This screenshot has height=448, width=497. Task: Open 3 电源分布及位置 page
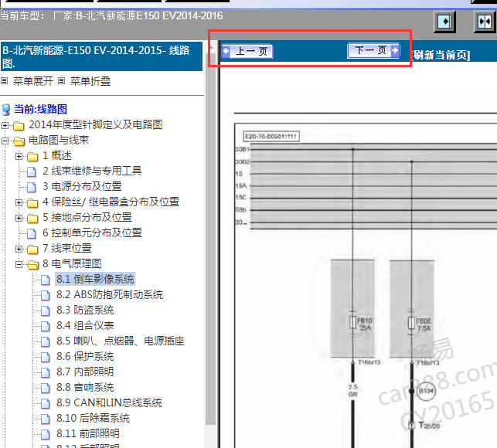coord(83,186)
